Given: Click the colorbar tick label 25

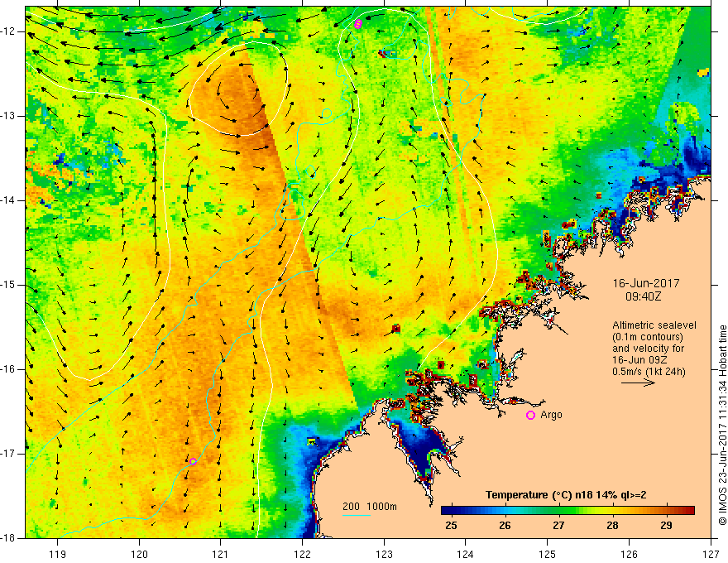Looking at the screenshot, I should 451,526.
